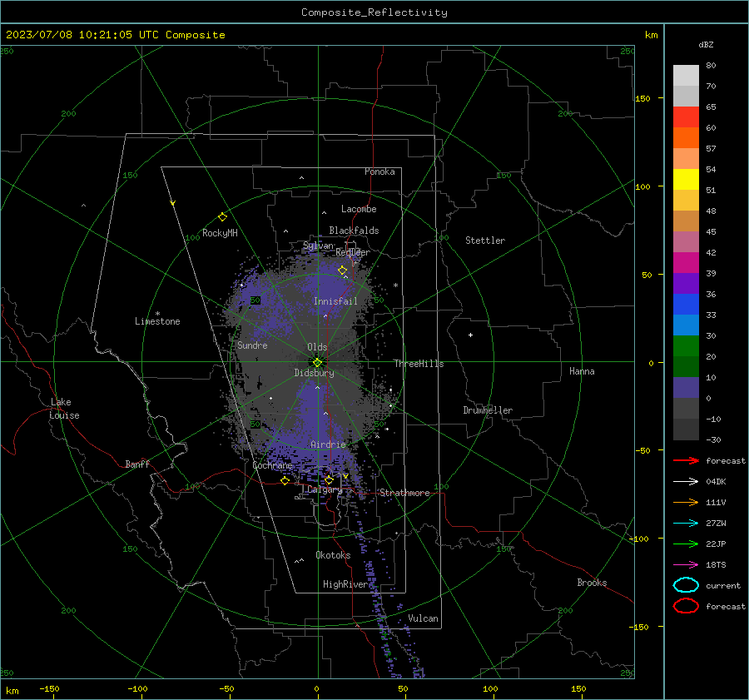Click the red 60-65 dBZ color swatch
This screenshot has width=749, height=700.
[x=686, y=117]
